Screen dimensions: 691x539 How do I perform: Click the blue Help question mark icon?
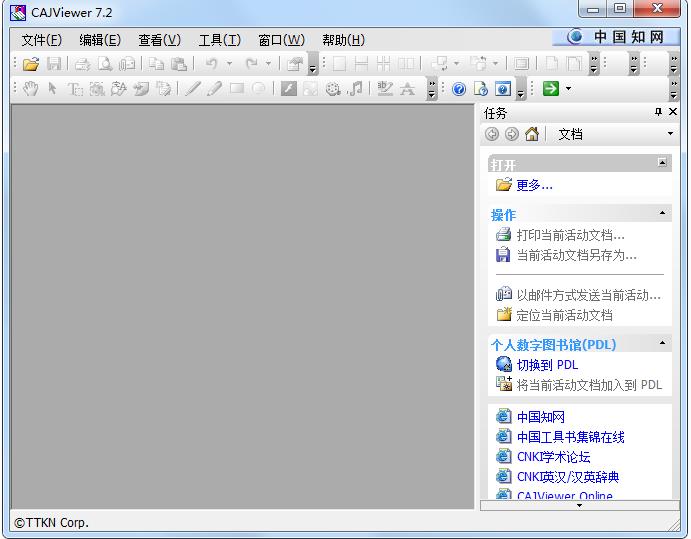click(458, 89)
